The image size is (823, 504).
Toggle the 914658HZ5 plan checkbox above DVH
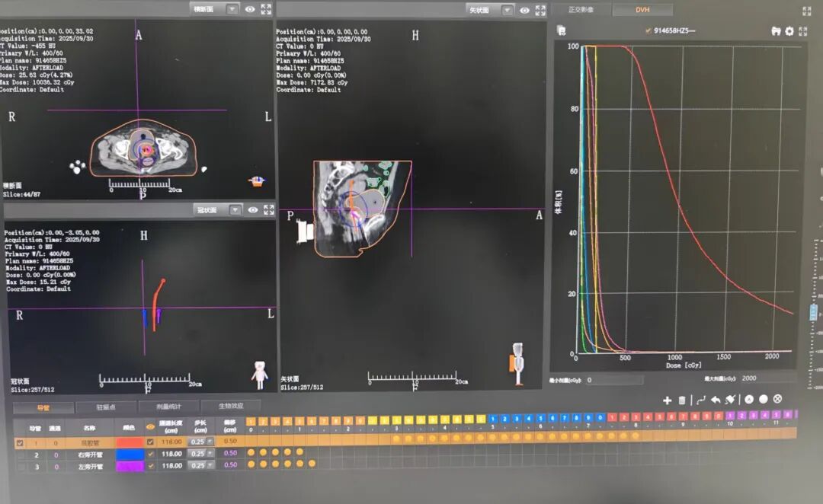point(648,31)
